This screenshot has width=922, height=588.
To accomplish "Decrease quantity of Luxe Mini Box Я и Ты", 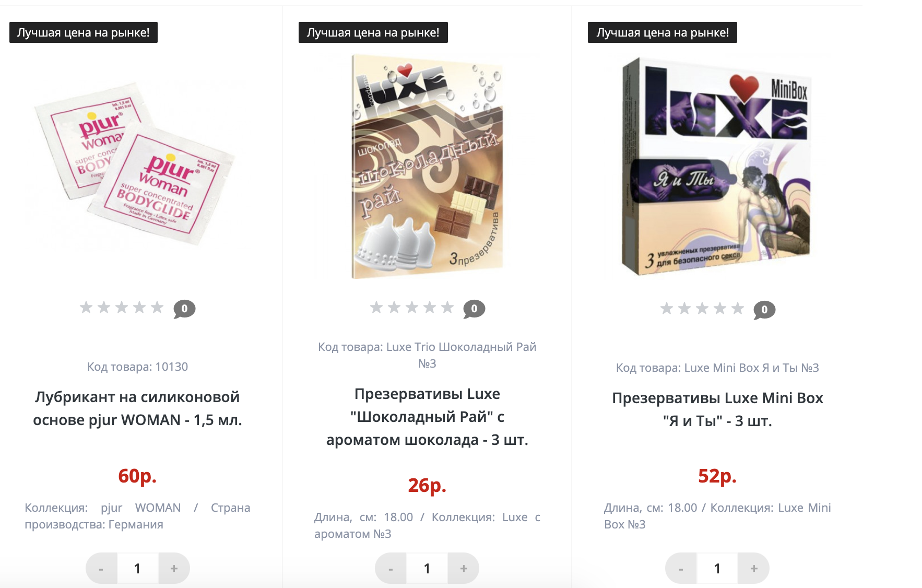I will (681, 568).
